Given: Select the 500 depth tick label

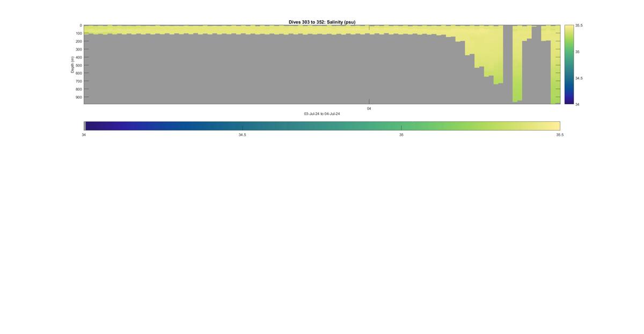Looking at the screenshot, I should [x=78, y=66].
